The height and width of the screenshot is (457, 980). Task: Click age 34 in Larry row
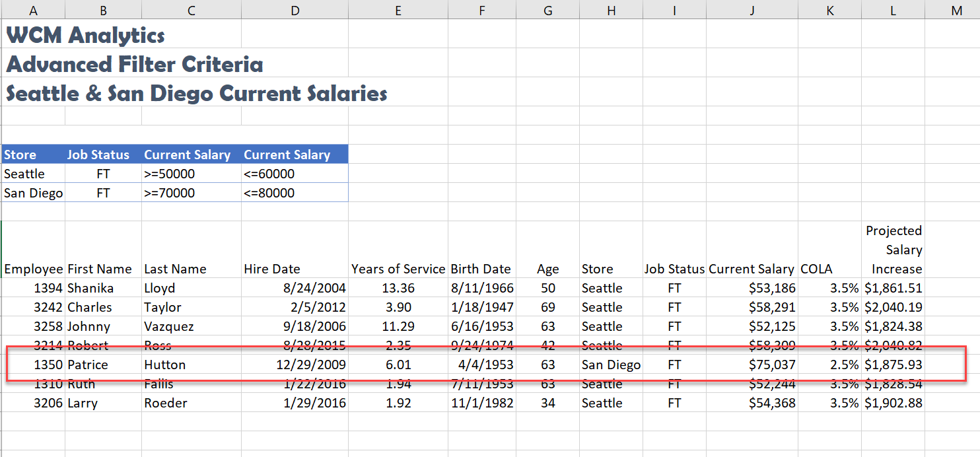[x=547, y=403]
